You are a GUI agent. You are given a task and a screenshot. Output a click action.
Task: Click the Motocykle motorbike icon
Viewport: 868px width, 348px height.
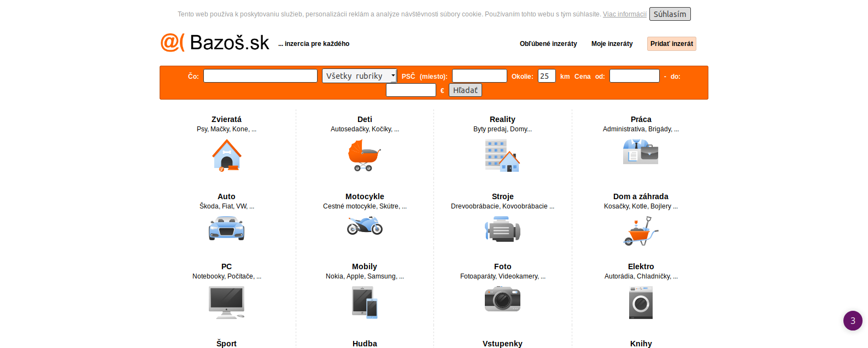click(x=365, y=225)
